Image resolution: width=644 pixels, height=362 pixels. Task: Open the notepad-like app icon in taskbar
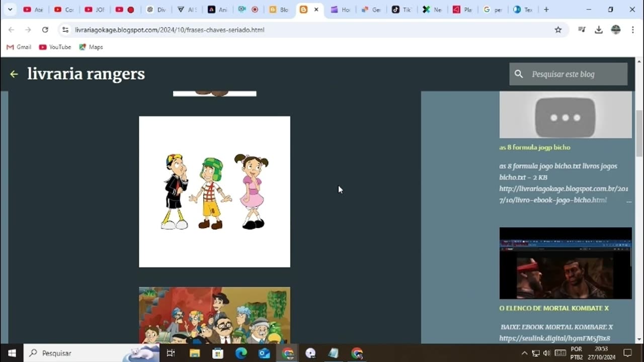click(x=334, y=353)
